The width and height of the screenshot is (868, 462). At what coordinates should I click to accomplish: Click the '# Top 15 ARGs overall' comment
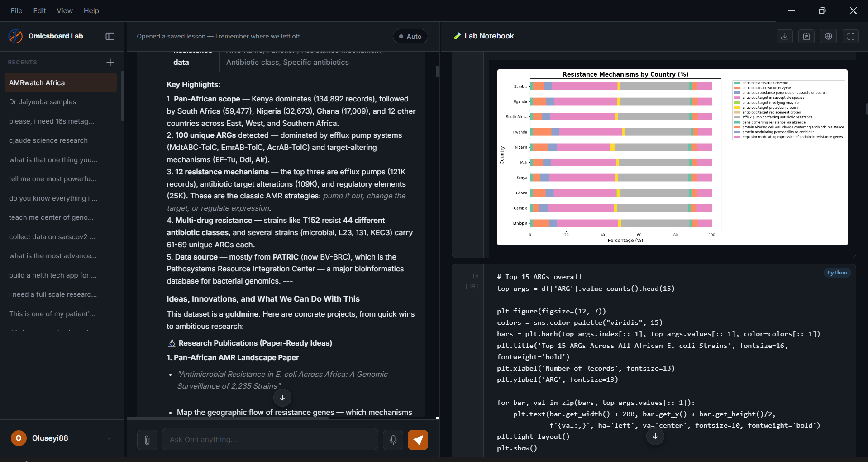click(x=539, y=277)
